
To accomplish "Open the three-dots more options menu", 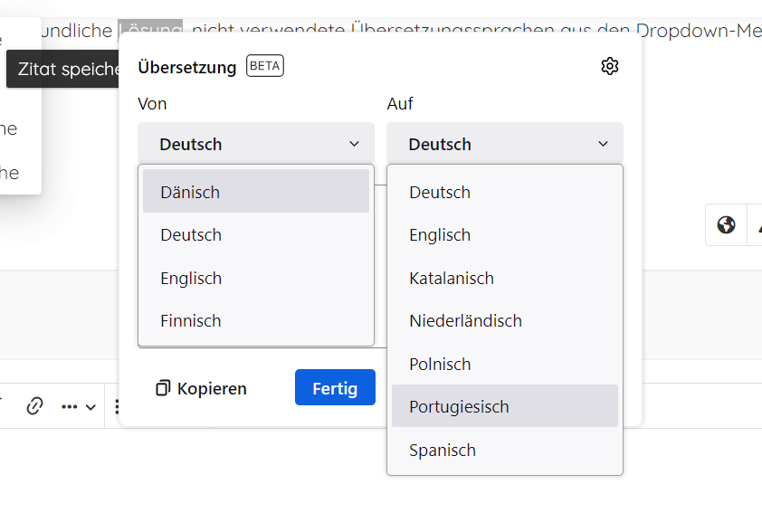I will pos(70,407).
